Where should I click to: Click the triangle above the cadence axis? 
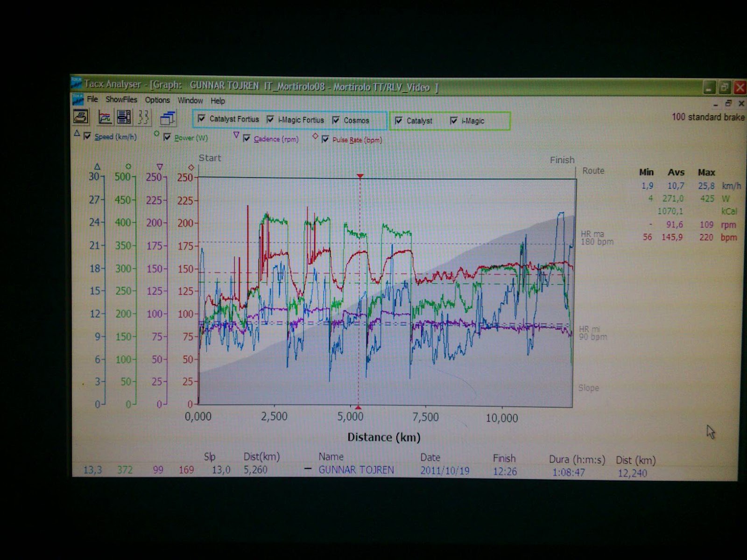click(x=160, y=167)
